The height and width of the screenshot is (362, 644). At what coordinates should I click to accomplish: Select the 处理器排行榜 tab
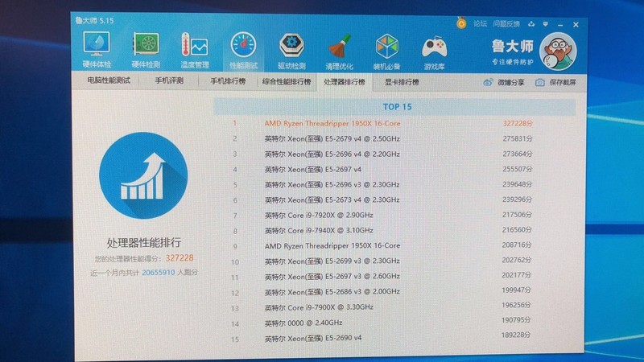coord(345,82)
